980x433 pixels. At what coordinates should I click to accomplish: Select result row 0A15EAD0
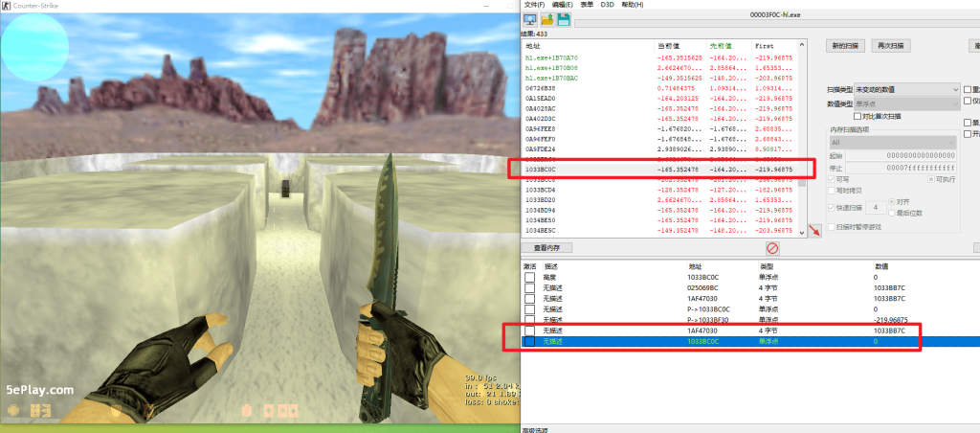660,99
